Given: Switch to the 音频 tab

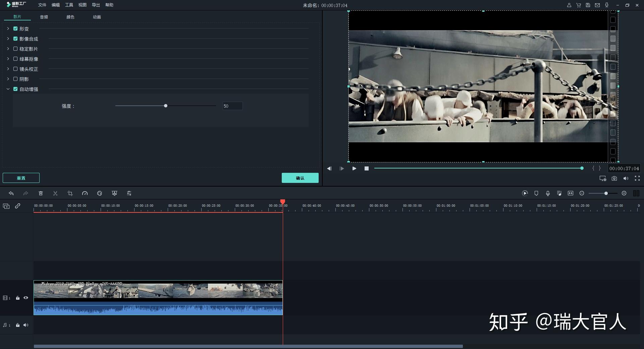Looking at the screenshot, I should tap(44, 17).
